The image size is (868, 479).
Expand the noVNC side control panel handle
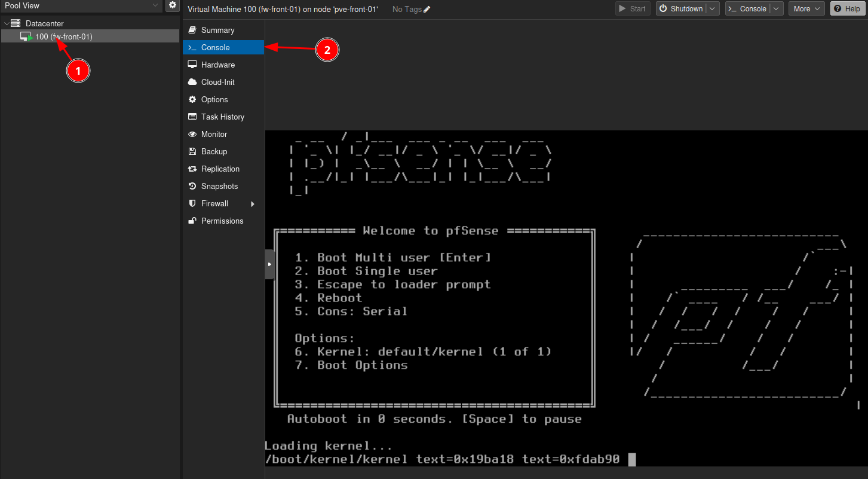(269, 264)
